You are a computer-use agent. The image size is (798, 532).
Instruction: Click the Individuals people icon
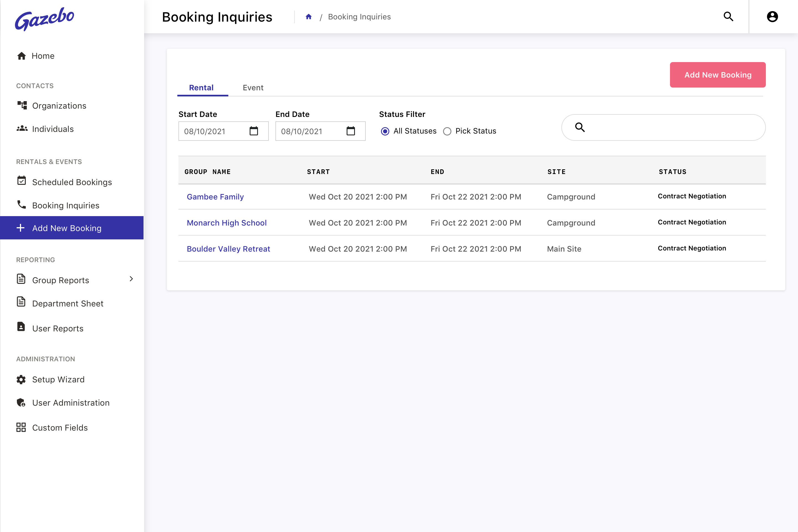(22, 129)
